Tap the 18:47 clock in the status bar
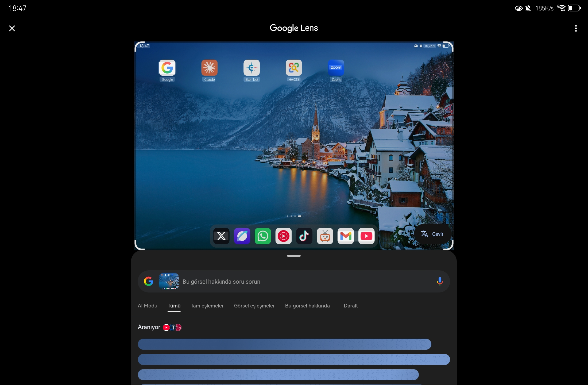This screenshot has width=588, height=385. tap(18, 8)
